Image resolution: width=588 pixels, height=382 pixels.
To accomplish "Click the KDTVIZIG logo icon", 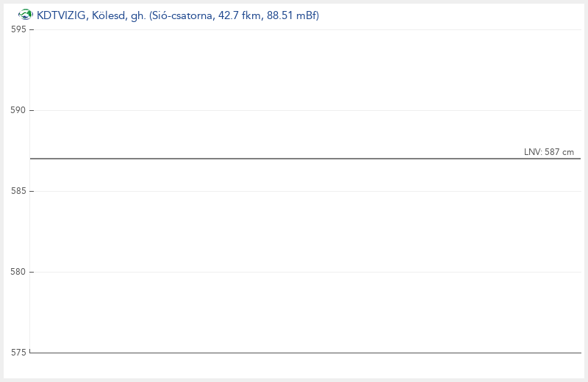I will (26, 15).
